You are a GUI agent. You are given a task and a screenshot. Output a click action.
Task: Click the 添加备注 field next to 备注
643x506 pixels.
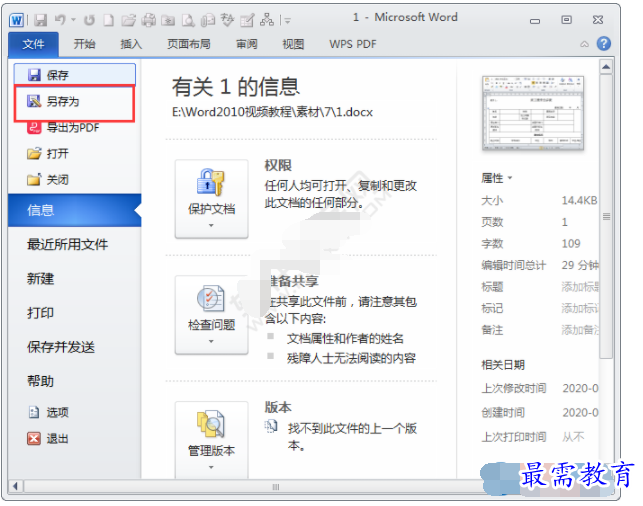(x=580, y=330)
